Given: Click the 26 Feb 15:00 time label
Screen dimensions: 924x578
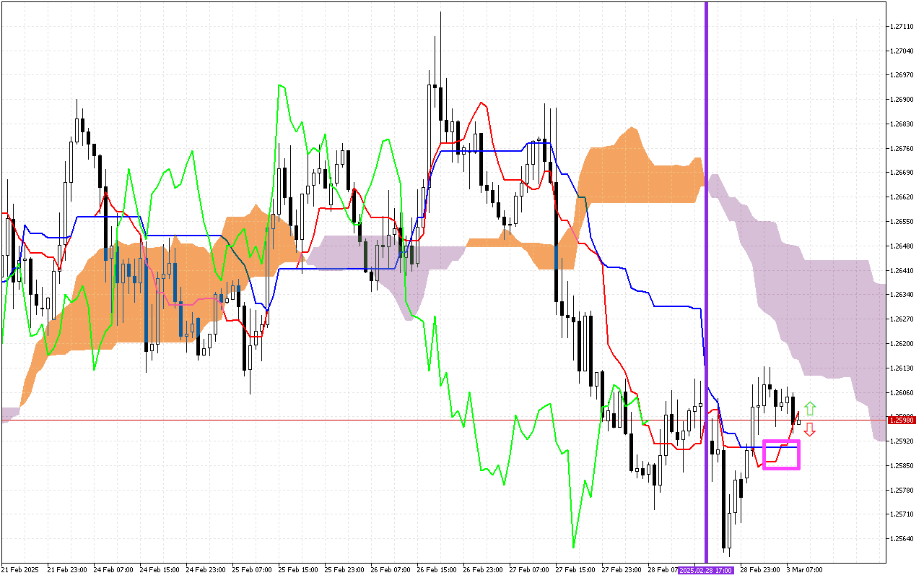Looking at the screenshot, I should pos(435,570).
